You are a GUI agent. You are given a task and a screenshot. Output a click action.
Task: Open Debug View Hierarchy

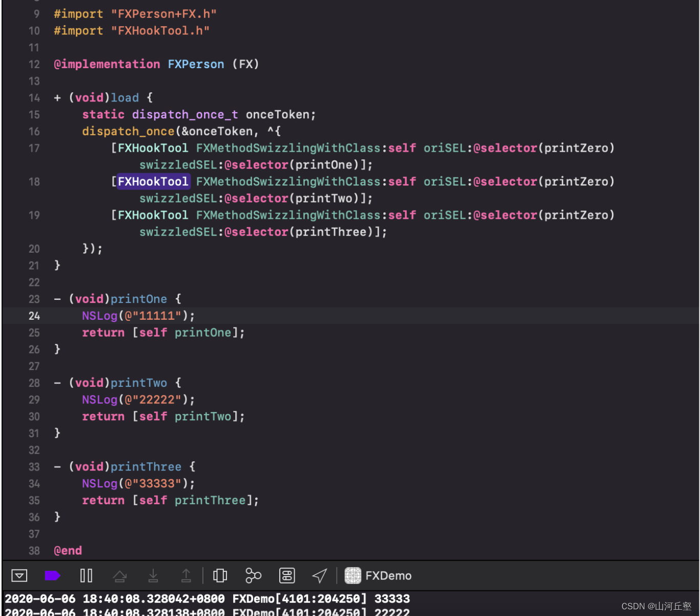pos(220,576)
